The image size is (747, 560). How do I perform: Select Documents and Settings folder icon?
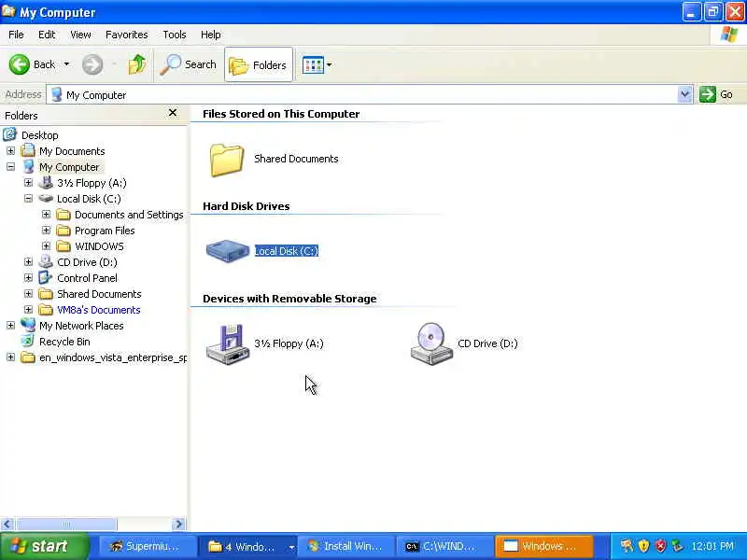[63, 215]
